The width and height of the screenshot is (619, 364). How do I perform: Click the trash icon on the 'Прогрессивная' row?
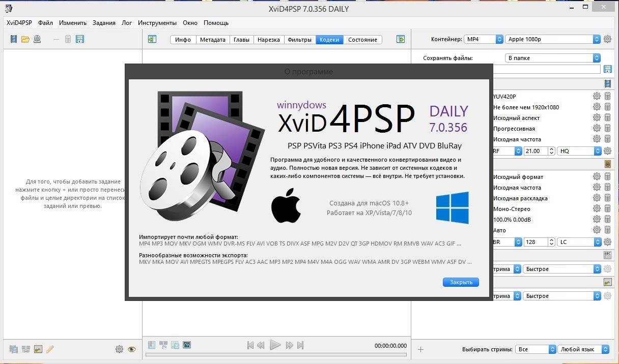point(607,129)
